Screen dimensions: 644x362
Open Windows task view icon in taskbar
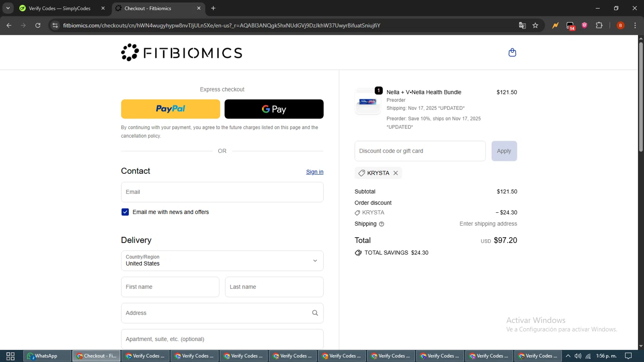click(x=10, y=356)
